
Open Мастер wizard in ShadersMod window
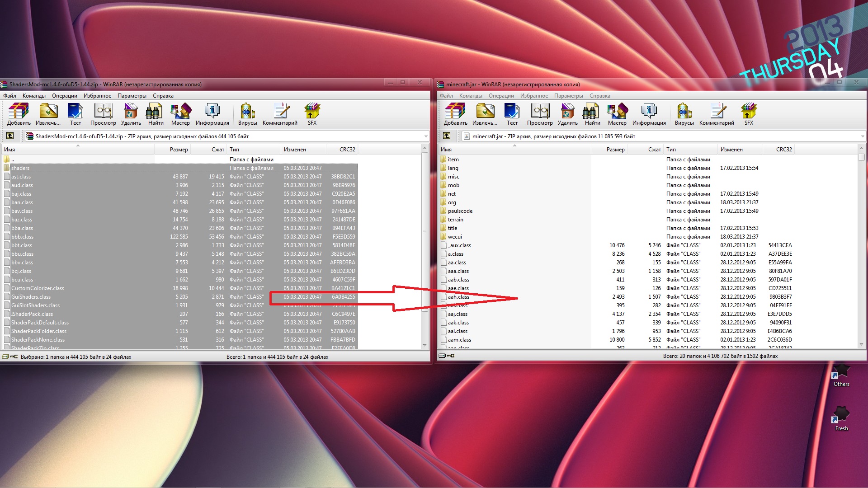tap(180, 114)
